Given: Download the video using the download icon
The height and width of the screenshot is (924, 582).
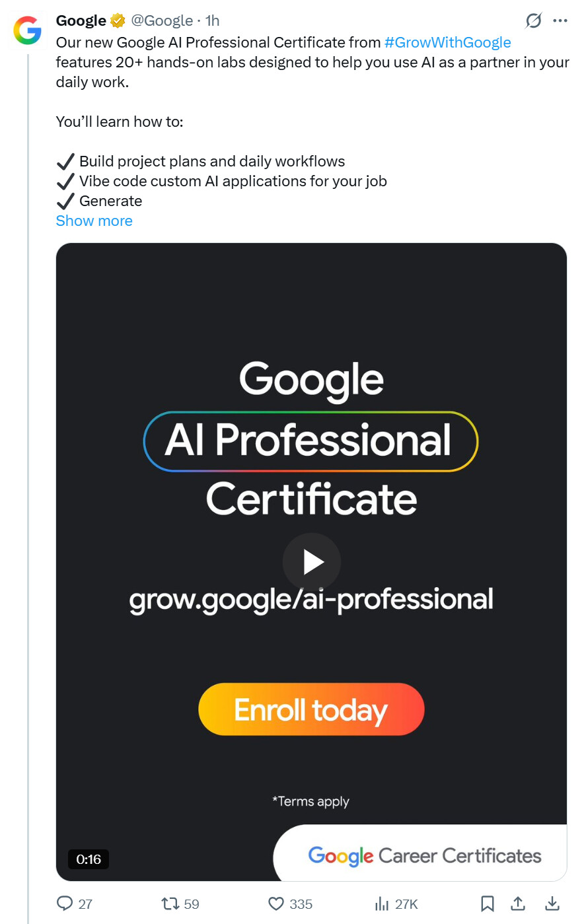Looking at the screenshot, I should click(552, 903).
